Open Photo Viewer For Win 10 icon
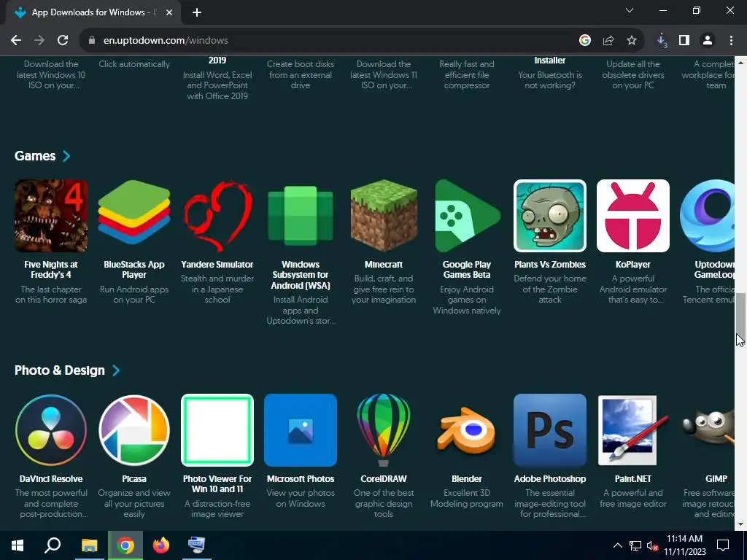Screen dimensions: 747x560 click(x=217, y=430)
